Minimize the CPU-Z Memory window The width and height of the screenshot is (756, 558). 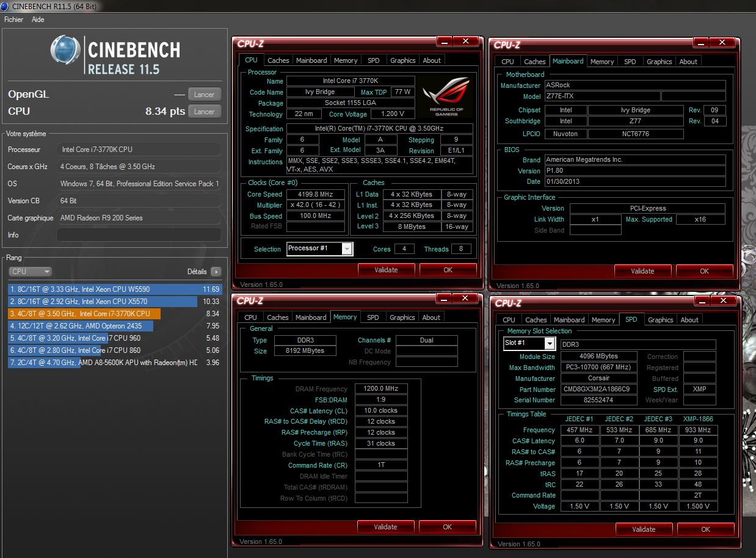pyautogui.click(x=444, y=299)
